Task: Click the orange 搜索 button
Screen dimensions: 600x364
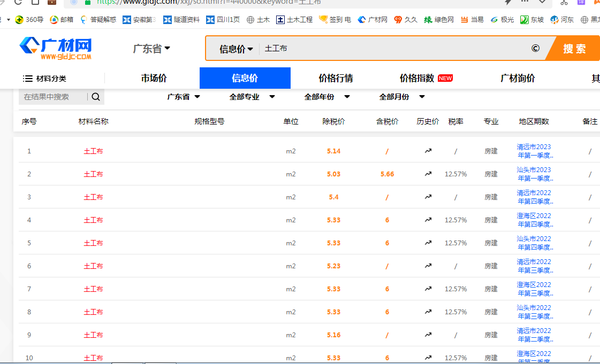Action: pos(573,49)
